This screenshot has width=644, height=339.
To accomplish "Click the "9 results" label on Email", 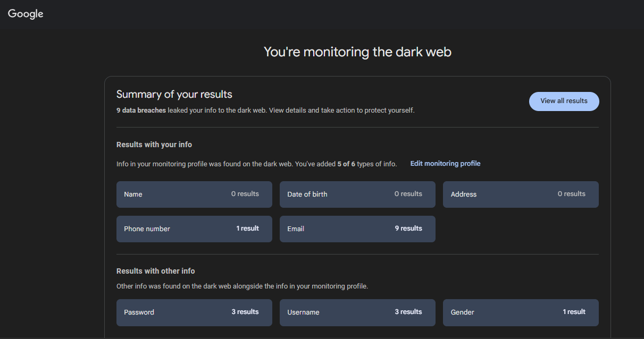I will [408, 228].
